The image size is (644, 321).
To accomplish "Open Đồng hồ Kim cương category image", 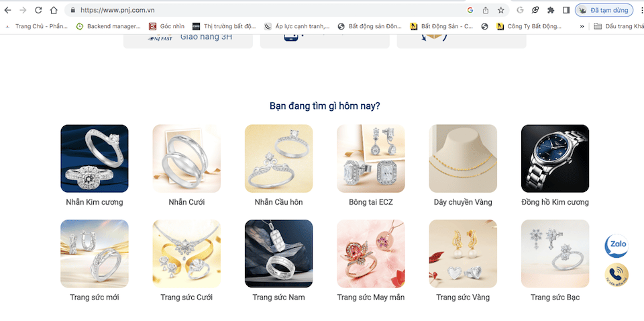I will pyautogui.click(x=555, y=158).
